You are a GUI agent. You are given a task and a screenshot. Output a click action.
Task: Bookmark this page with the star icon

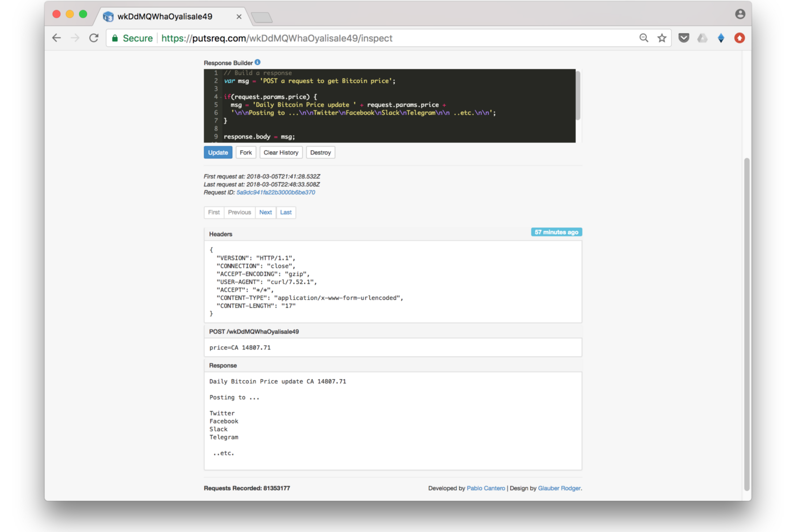click(x=662, y=38)
